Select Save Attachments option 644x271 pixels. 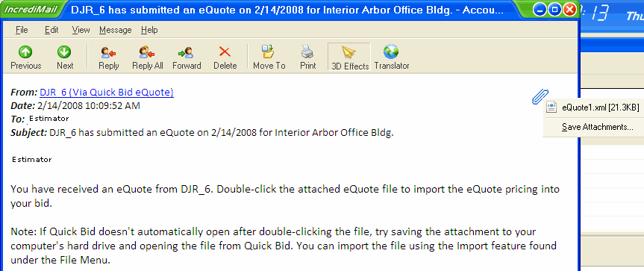click(597, 127)
